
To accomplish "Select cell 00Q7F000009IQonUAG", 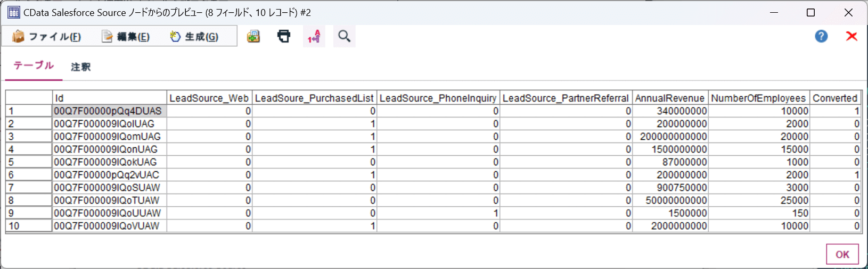I will pyautogui.click(x=110, y=149).
